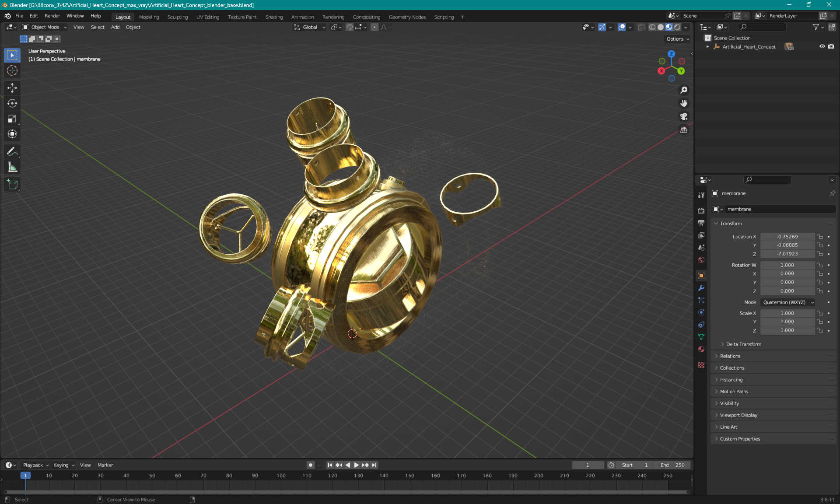
Task: Click the Keying button in timeline
Action: click(x=64, y=465)
